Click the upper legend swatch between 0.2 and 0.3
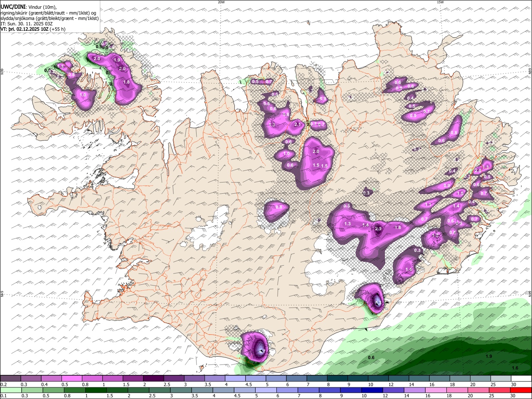 click(10, 379)
